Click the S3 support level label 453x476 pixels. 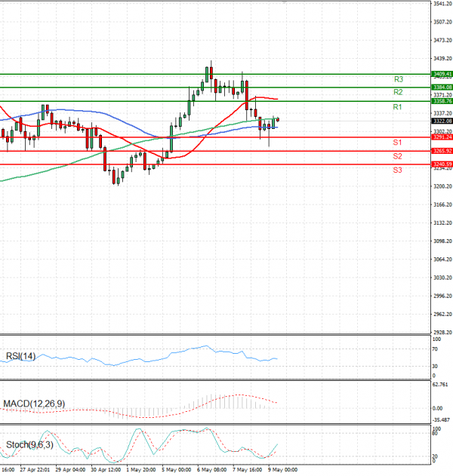pos(396,171)
